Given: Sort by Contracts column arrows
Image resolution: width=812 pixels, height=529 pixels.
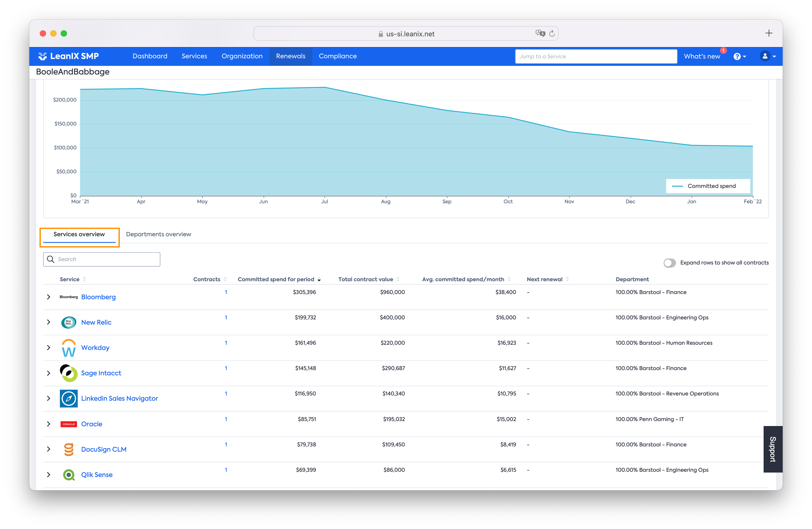Looking at the screenshot, I should [225, 279].
